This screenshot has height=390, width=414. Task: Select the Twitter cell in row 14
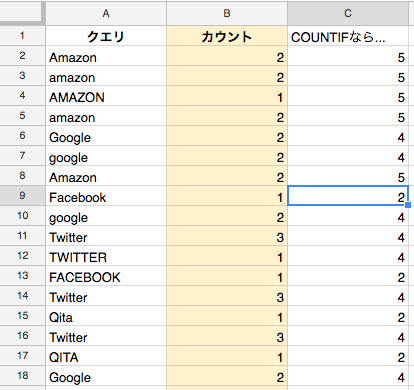[x=106, y=296]
